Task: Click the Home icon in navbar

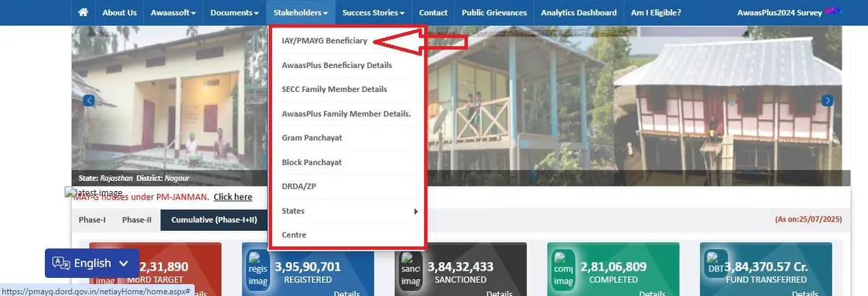Action: click(83, 12)
